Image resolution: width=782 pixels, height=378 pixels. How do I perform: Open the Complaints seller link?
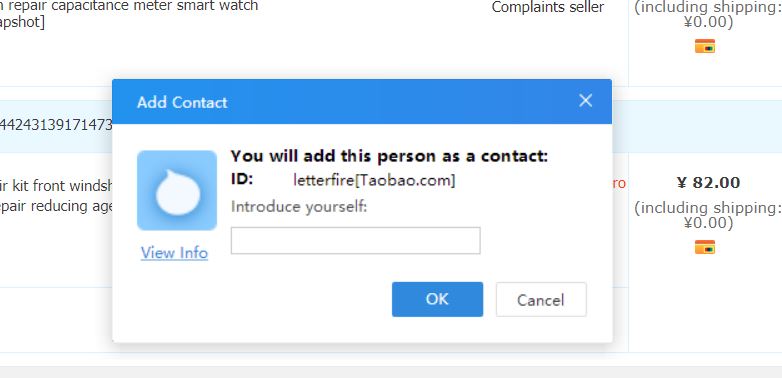(x=548, y=7)
